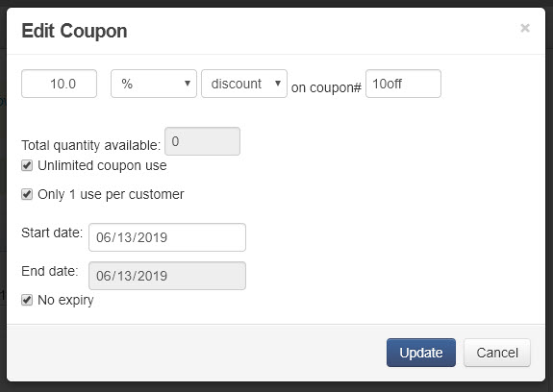Click the Edit Coupon dialog title

click(x=74, y=31)
